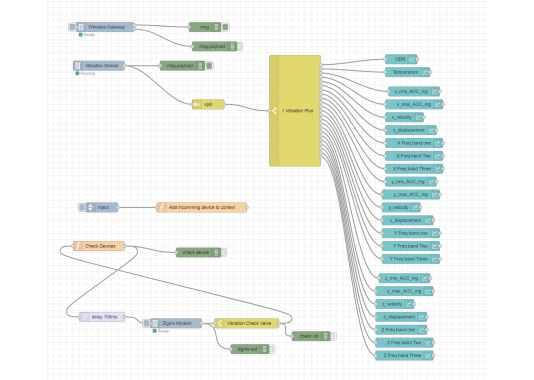This screenshot has height=380, width=534.
Task: Click the serial icon on Vibration Sensor node
Action: pyautogui.click(x=78, y=66)
